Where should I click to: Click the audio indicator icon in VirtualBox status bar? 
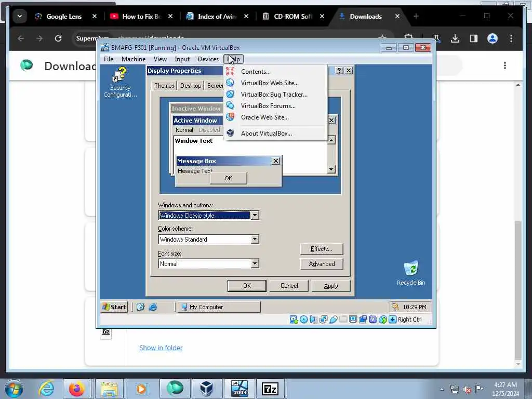pyautogui.click(x=313, y=320)
